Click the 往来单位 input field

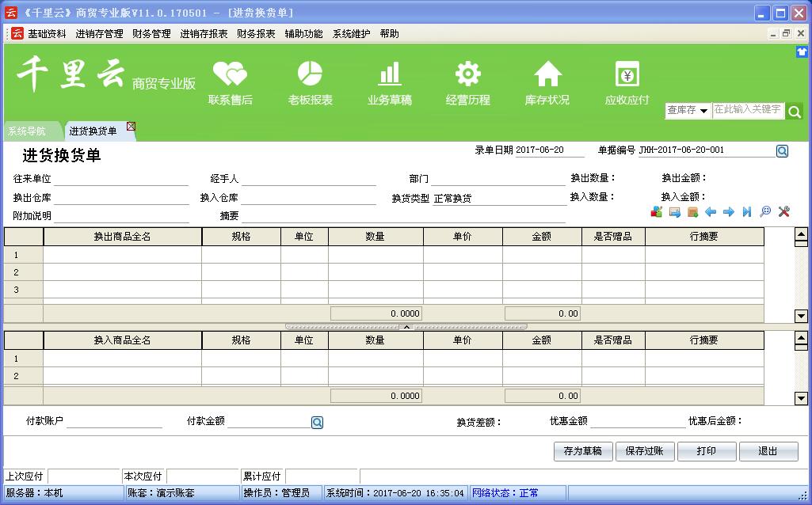click(x=121, y=180)
